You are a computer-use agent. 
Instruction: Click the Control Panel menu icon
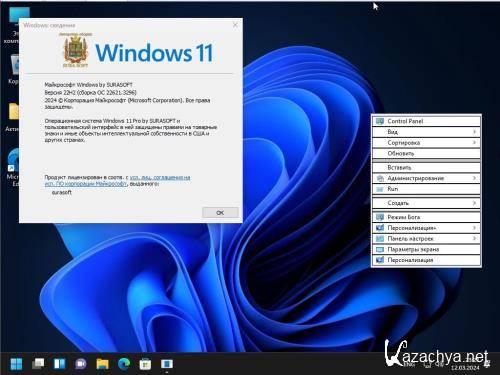pos(380,121)
